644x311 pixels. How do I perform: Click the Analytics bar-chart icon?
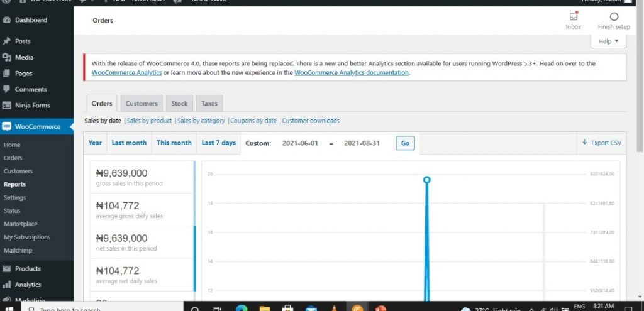6,285
